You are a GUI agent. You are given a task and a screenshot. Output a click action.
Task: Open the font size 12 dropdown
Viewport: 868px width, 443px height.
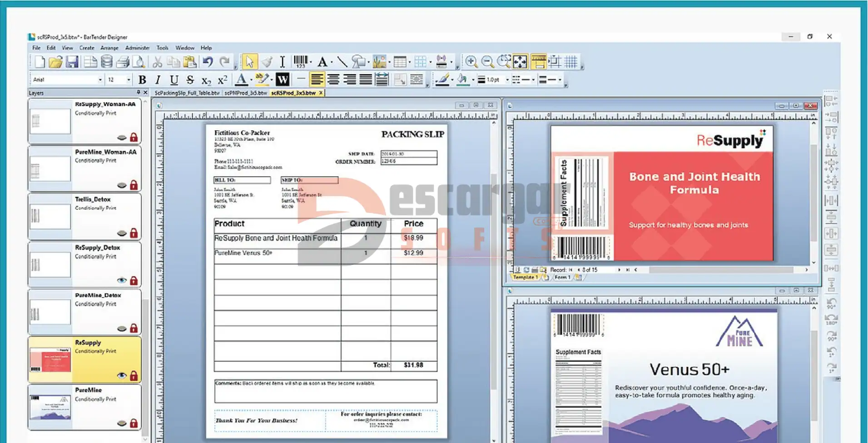(129, 80)
